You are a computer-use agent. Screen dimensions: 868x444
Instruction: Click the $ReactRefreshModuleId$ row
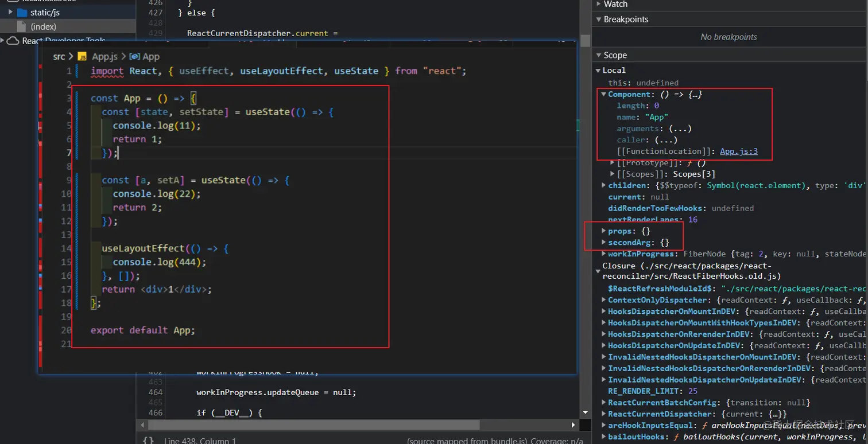(x=738, y=289)
